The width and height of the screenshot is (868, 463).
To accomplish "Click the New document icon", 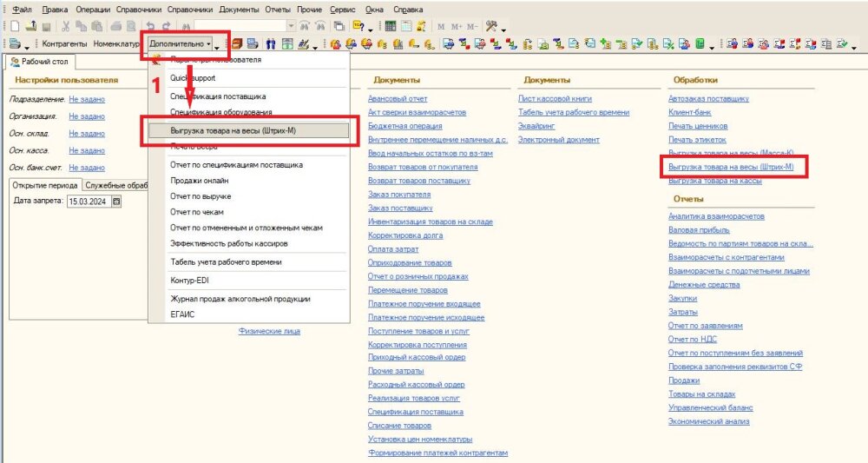I will coord(15,26).
